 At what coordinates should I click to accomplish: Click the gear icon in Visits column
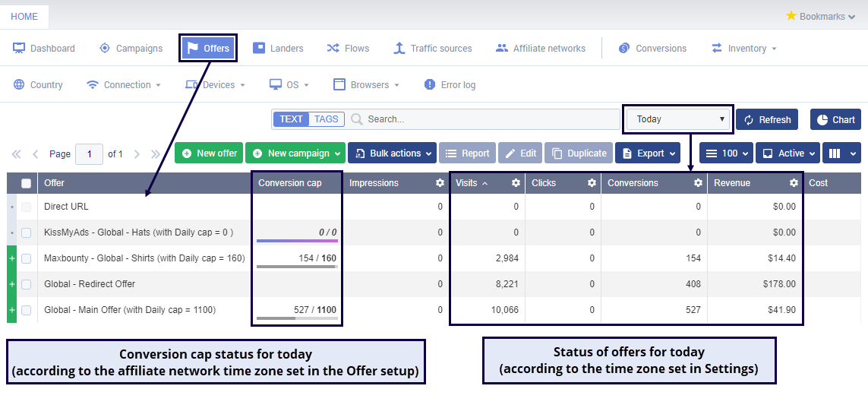pos(516,183)
